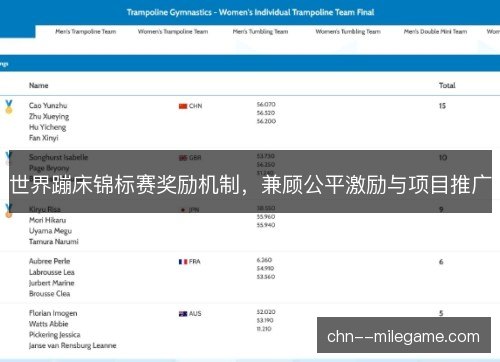Screen dimensions: 500x362
Task: Click the Australia flag icon
Action: tap(183, 314)
